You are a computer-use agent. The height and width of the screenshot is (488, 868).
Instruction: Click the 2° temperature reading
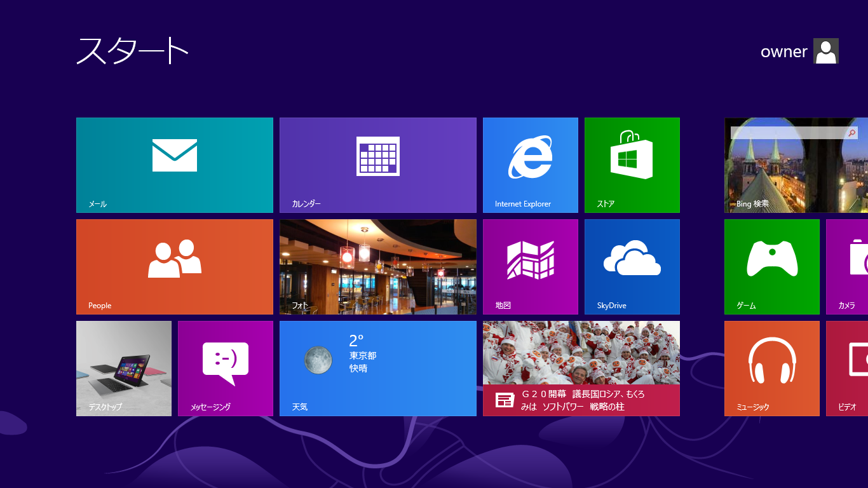pyautogui.click(x=356, y=341)
